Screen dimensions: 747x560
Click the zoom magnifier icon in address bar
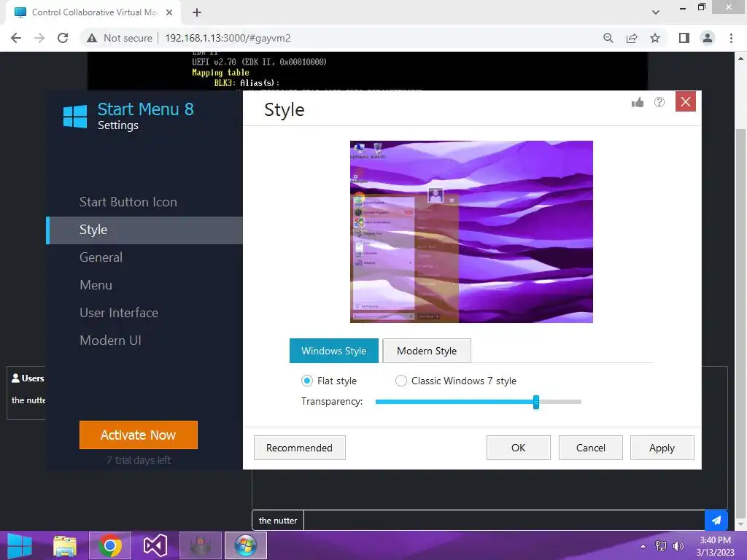[x=608, y=38]
